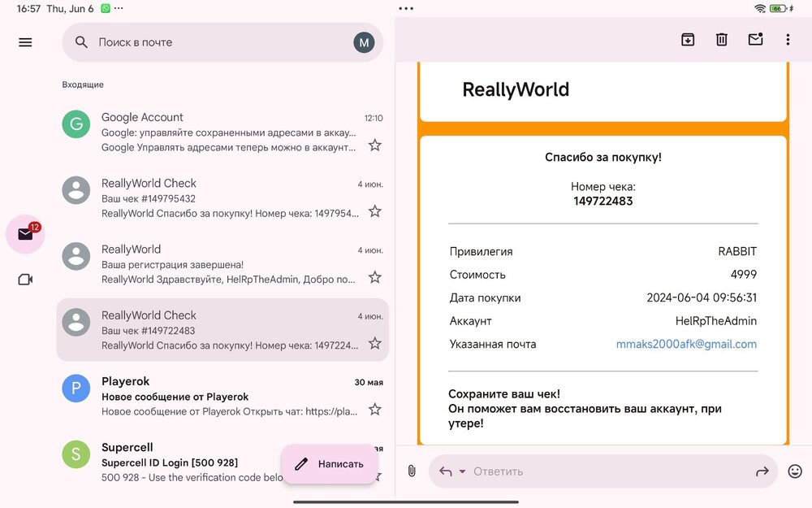The image size is (812, 508).
Task: Open Новое сообщение от Playerok email
Action: [222, 396]
